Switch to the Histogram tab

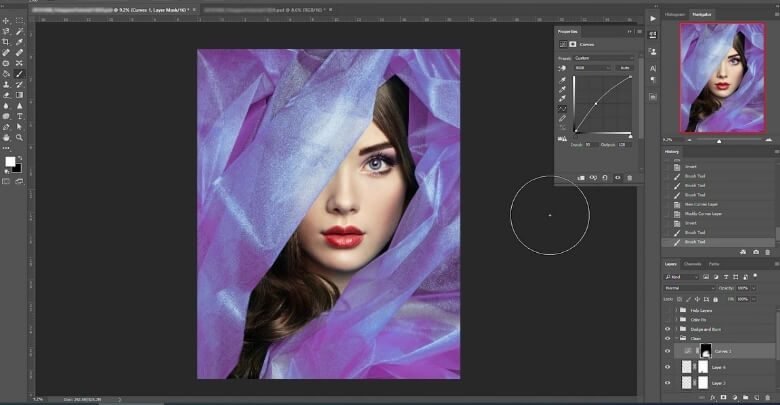click(675, 14)
